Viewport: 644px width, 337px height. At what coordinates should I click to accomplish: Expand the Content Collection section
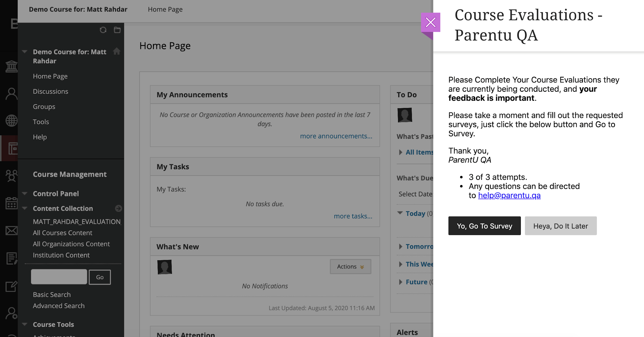pyautogui.click(x=24, y=208)
